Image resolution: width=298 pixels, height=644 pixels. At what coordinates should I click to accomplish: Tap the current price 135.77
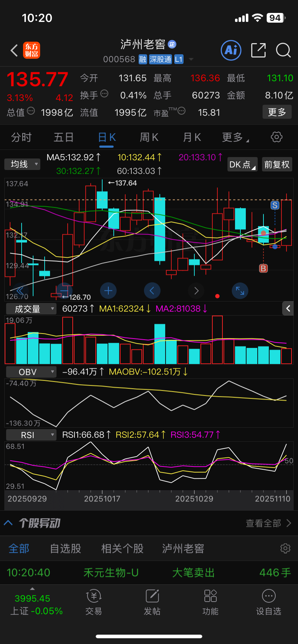(37, 79)
